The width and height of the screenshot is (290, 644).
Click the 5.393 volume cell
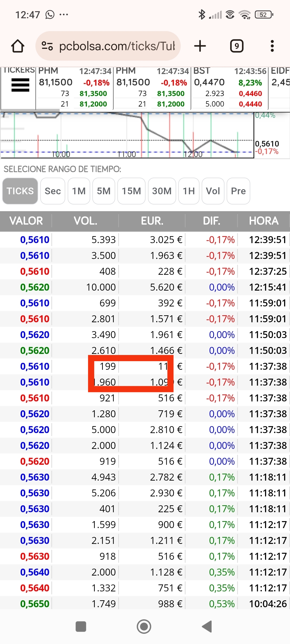point(104,240)
